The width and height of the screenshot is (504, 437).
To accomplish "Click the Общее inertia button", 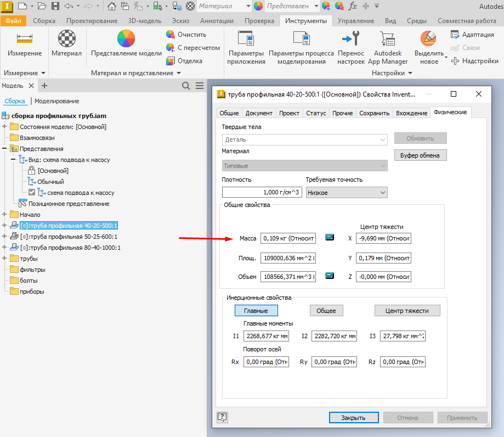I will click(326, 311).
